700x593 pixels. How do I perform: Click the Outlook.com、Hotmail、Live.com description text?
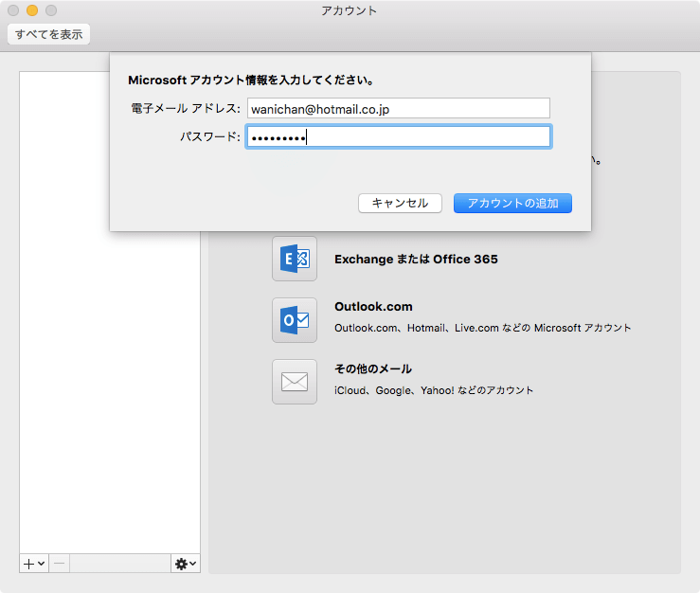(x=482, y=328)
